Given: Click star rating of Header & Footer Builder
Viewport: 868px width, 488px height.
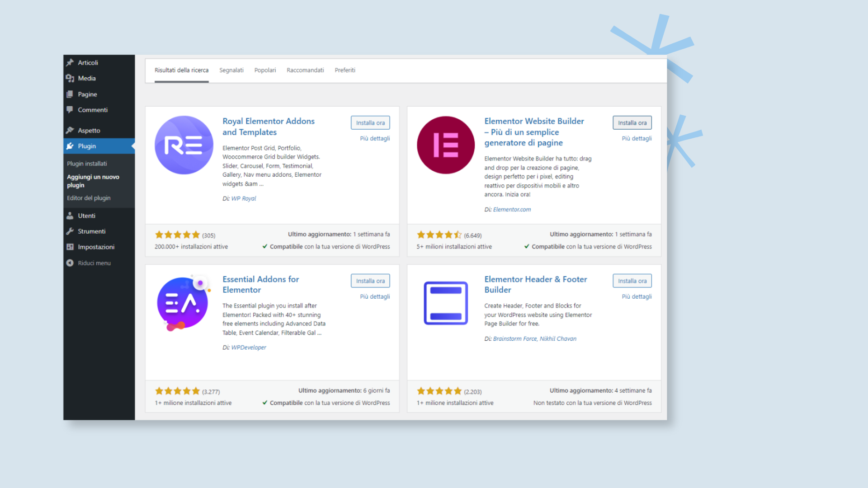Looking at the screenshot, I should tap(439, 391).
